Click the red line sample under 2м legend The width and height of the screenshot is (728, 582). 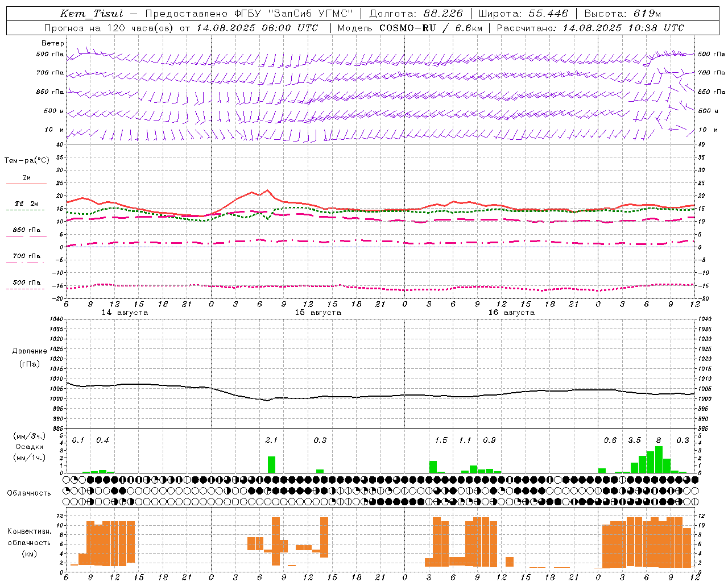pos(26,184)
